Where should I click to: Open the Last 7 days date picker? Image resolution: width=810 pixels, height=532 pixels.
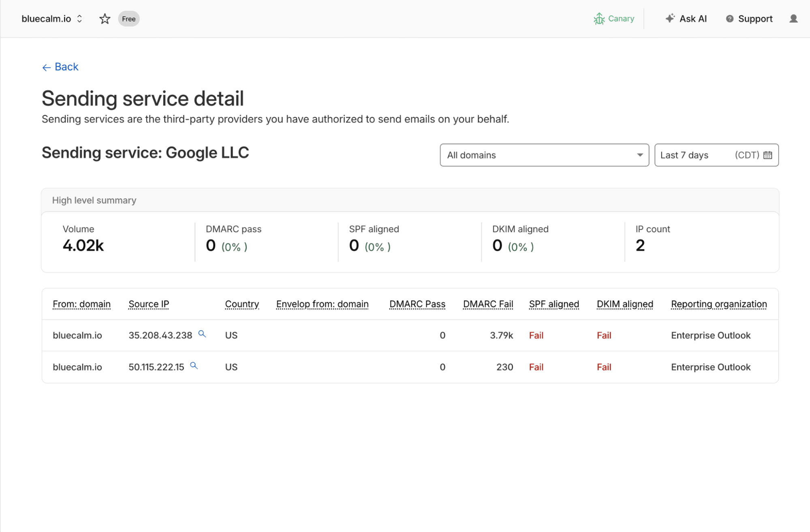pos(716,155)
